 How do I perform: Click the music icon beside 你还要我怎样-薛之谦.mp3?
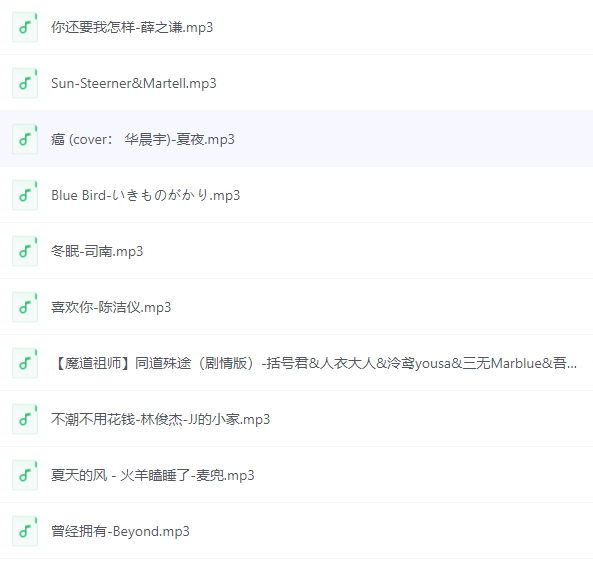(x=25, y=27)
